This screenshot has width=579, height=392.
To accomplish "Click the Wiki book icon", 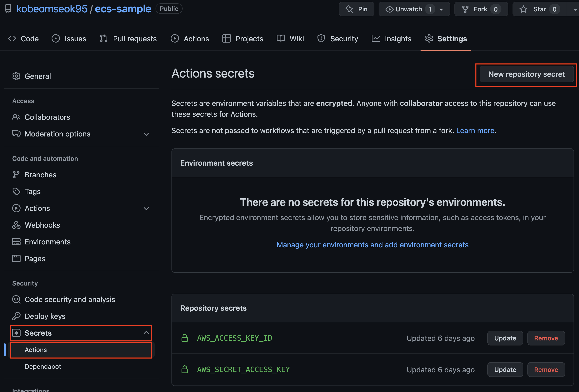I will click(281, 38).
